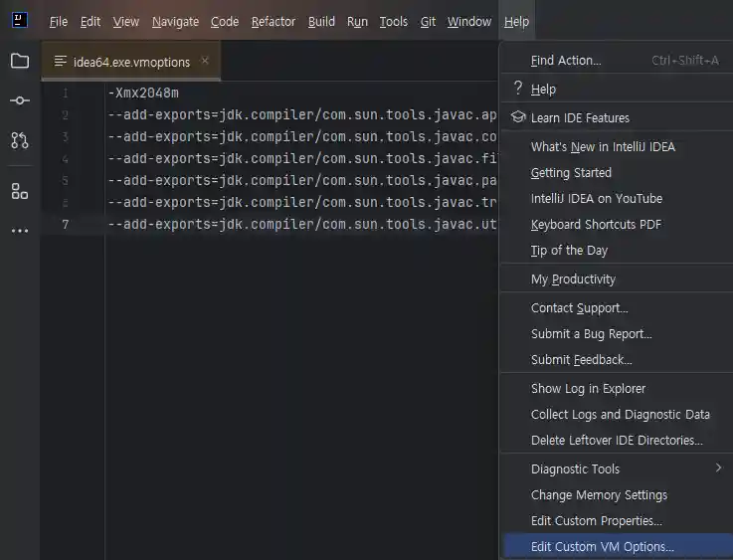Click the line ending in javac.fi
The image size is (733, 560).
point(302,159)
